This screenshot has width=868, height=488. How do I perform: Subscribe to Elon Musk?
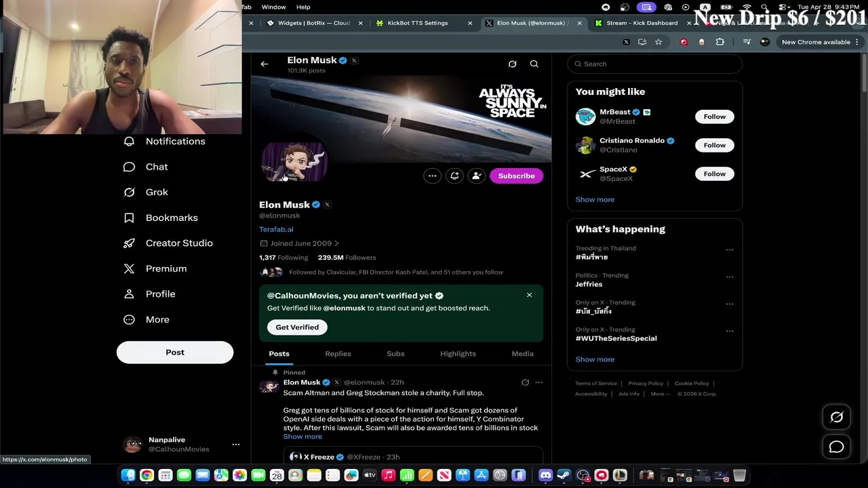(x=516, y=176)
